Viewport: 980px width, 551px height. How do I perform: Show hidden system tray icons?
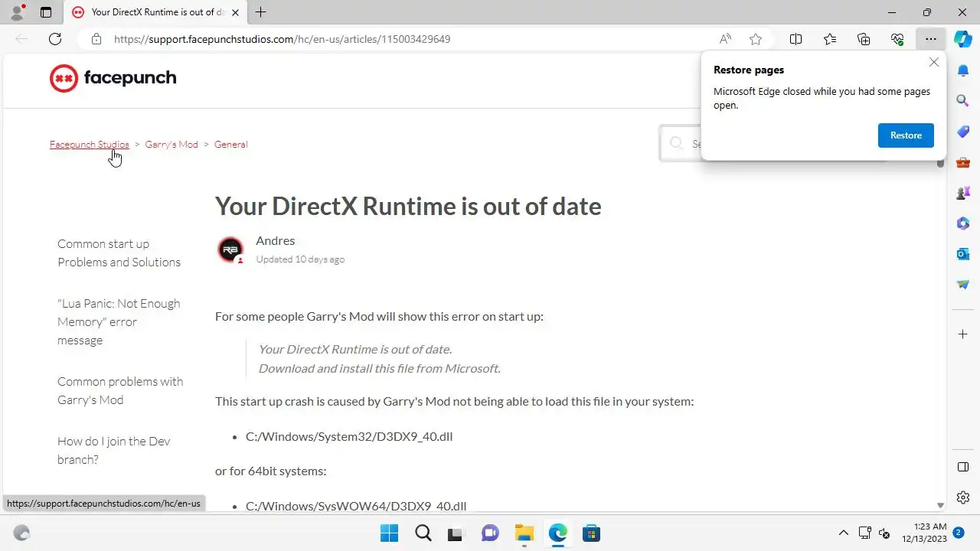pyautogui.click(x=844, y=533)
